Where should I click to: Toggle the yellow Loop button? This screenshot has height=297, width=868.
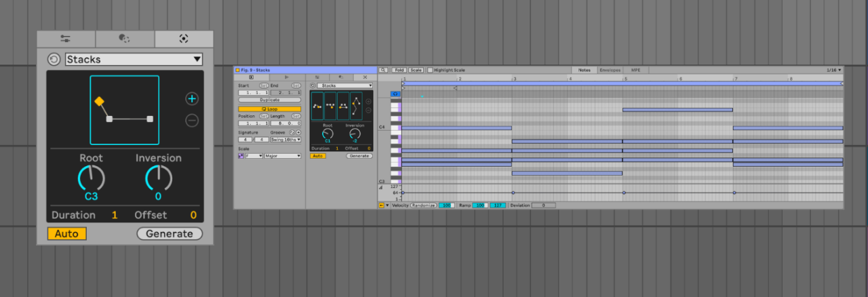coord(269,108)
